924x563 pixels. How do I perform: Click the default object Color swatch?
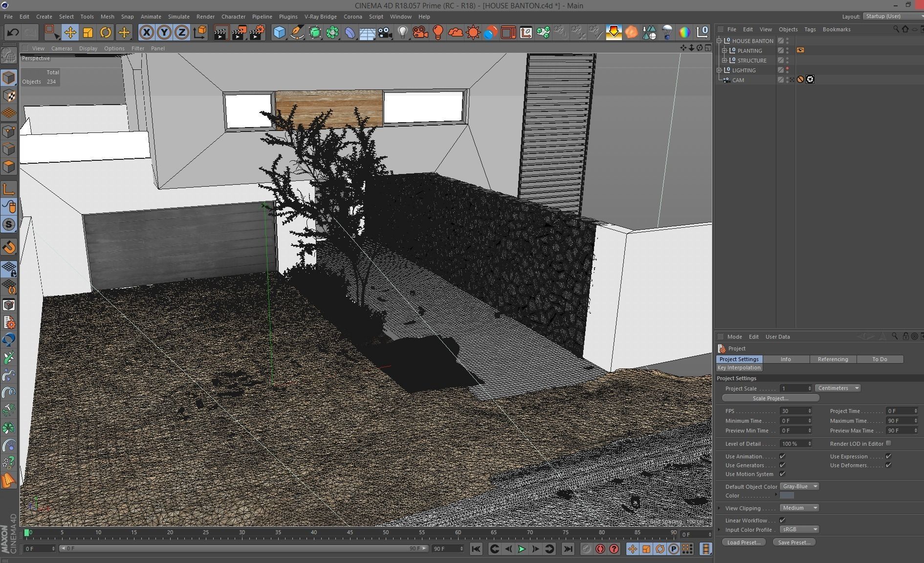pos(787,496)
